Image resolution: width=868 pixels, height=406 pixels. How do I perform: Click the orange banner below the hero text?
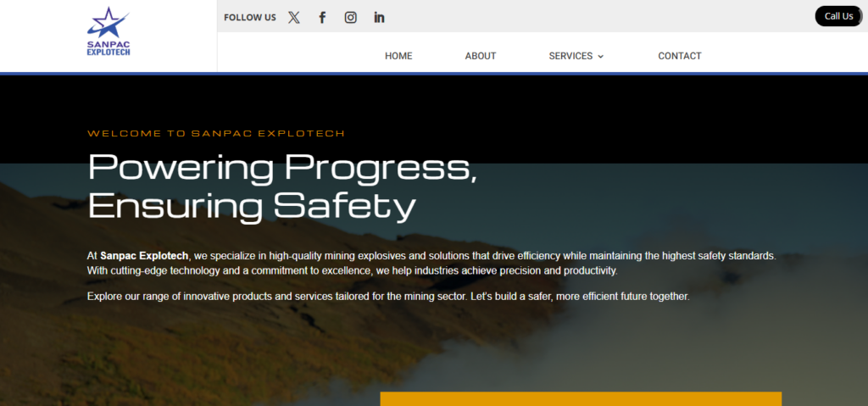[x=581, y=399]
